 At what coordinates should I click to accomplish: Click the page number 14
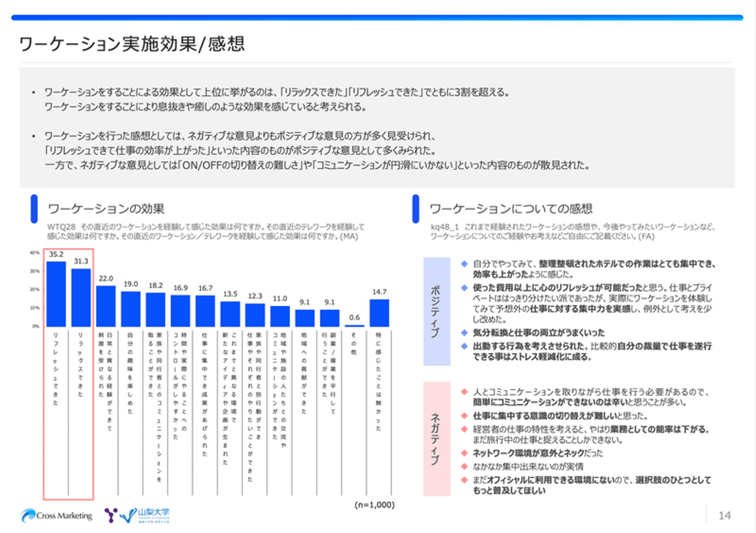[x=724, y=516]
